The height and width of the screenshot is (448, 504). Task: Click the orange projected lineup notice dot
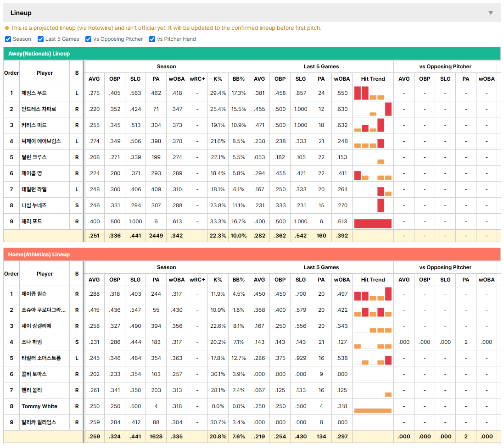coord(7,28)
